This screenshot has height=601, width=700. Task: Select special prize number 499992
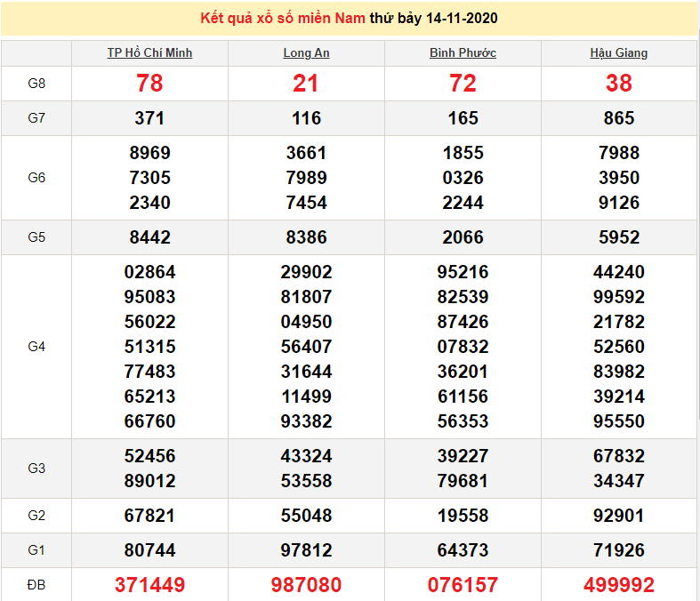pyautogui.click(x=619, y=584)
